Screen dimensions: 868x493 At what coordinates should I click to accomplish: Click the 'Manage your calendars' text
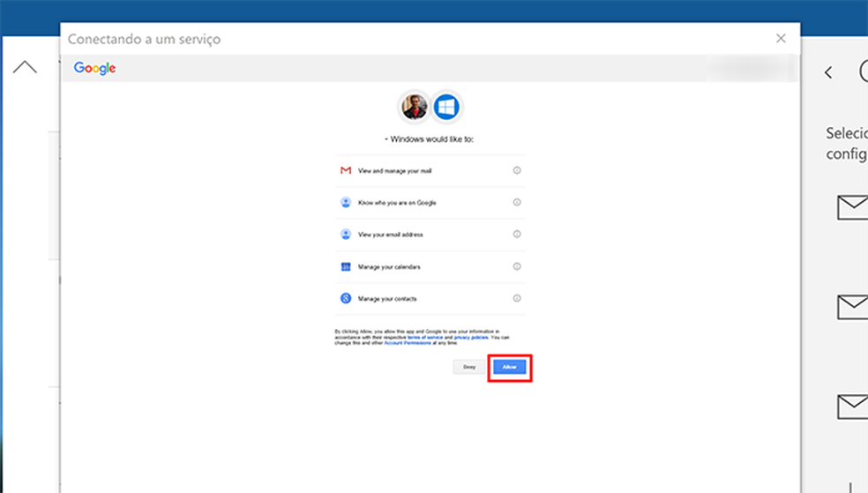click(389, 266)
